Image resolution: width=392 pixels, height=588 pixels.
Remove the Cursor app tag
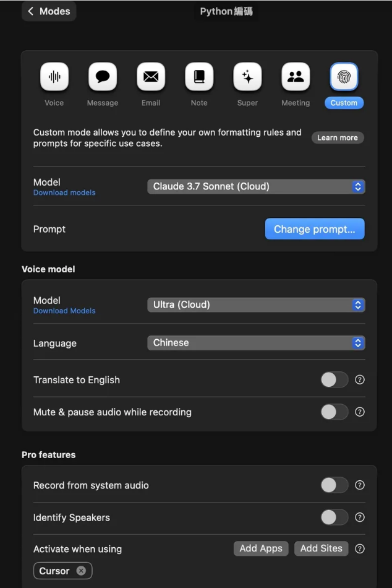click(81, 571)
